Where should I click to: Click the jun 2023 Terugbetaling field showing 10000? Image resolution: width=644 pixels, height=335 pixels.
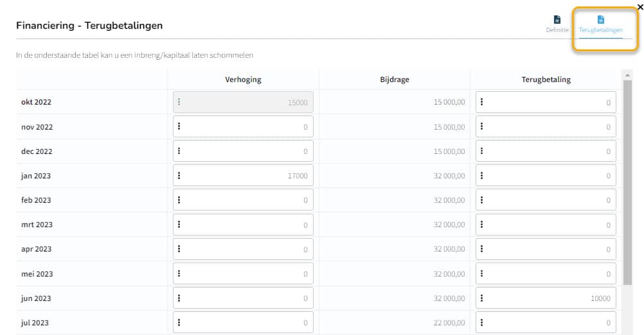tap(546, 298)
